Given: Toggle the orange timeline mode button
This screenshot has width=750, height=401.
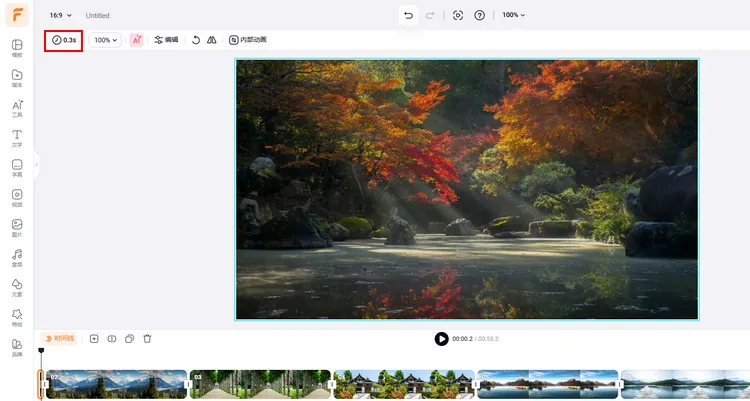Looking at the screenshot, I should pos(58,339).
